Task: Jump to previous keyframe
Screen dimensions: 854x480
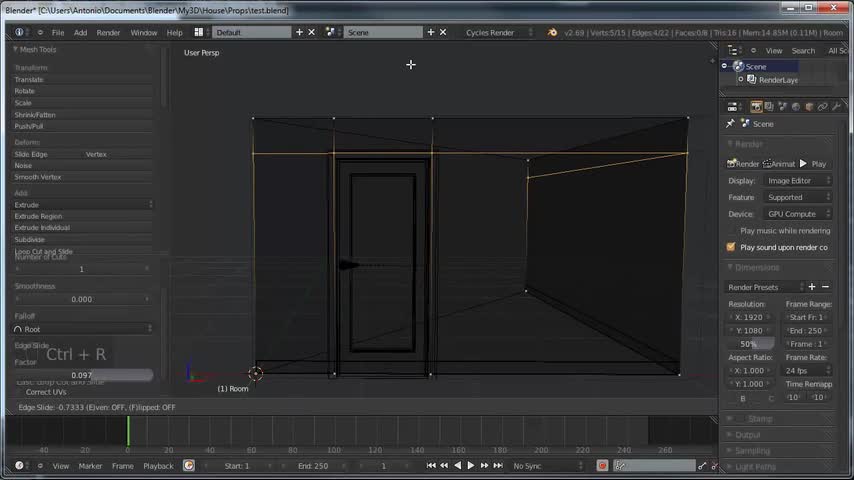Action: (x=444, y=466)
